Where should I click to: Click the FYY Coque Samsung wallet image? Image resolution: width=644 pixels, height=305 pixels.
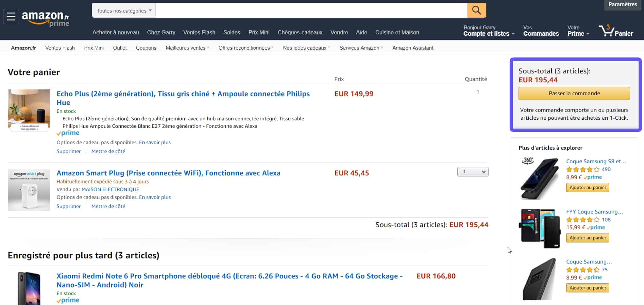coord(540,228)
